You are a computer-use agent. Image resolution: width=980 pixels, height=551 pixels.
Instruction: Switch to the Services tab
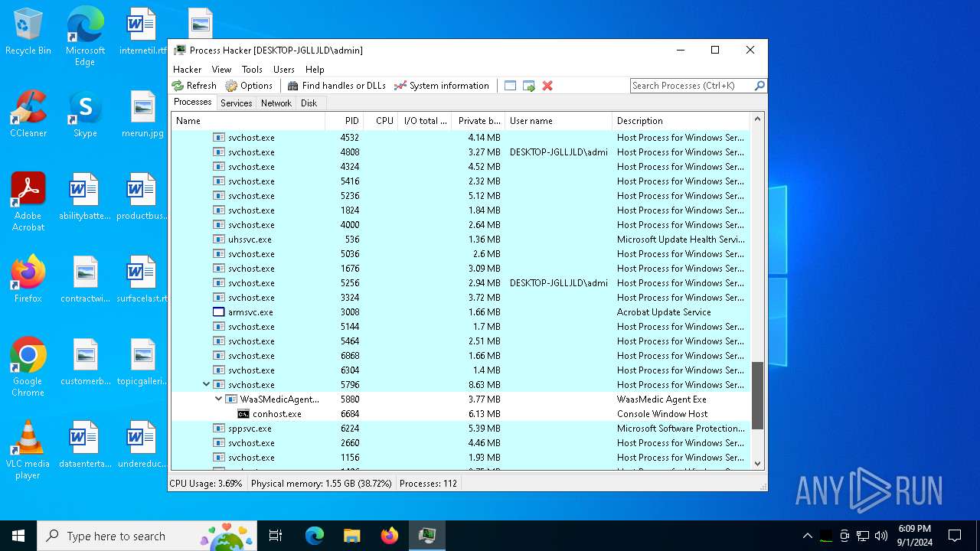236,103
